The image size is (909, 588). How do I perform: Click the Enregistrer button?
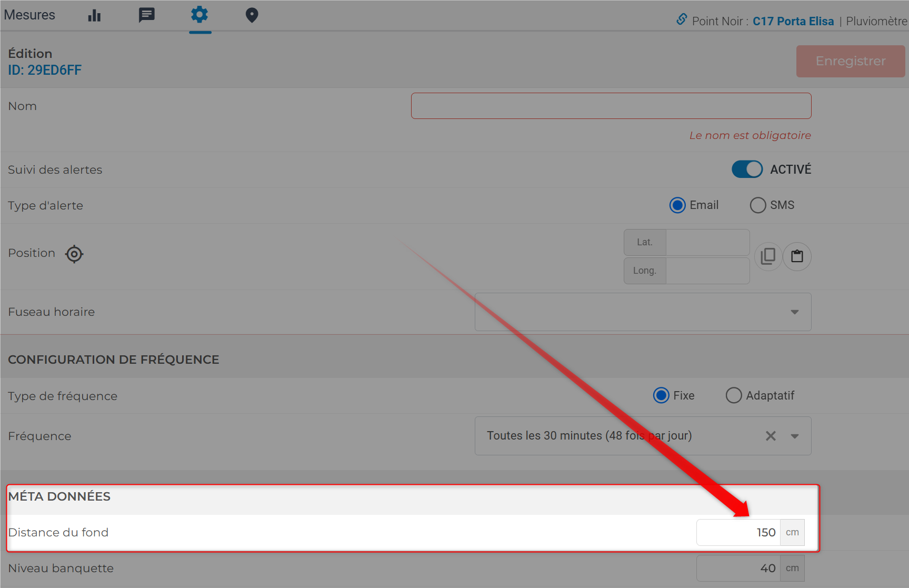[x=850, y=61]
